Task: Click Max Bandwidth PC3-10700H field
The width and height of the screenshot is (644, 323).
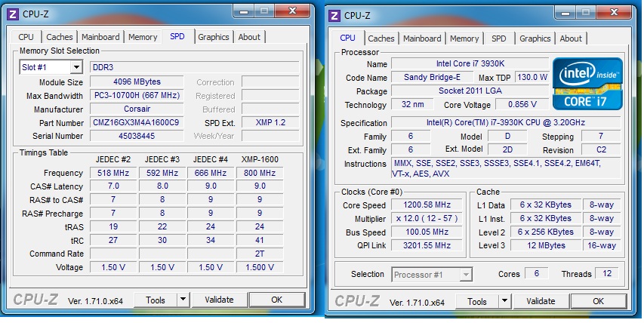Action: click(137, 95)
